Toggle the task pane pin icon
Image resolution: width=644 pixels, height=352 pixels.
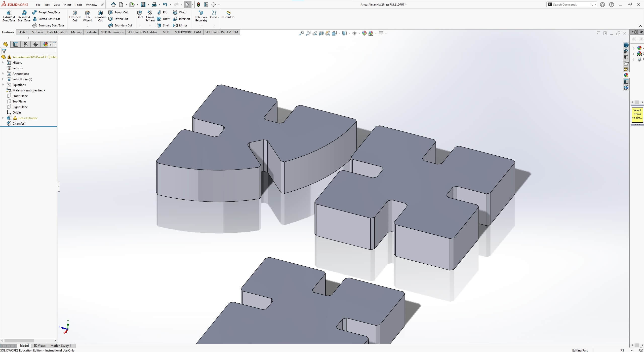(641, 32)
